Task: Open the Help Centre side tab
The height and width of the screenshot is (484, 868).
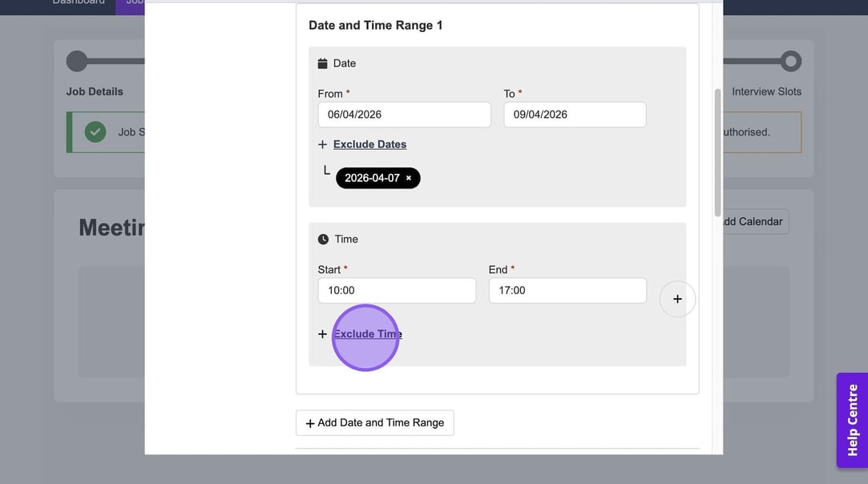Action: click(852, 420)
